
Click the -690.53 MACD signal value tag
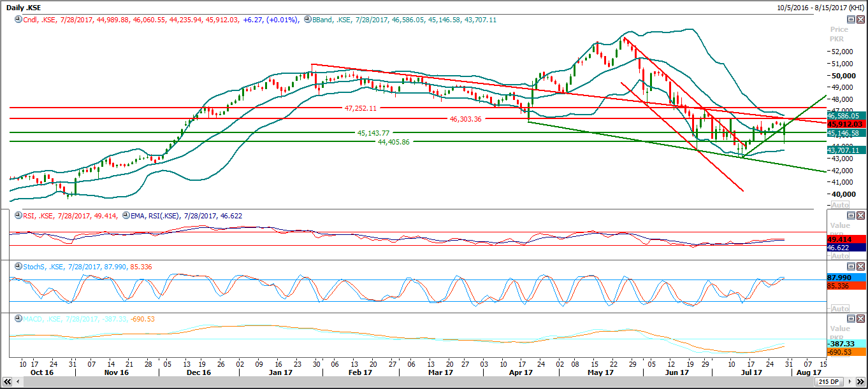tap(846, 352)
